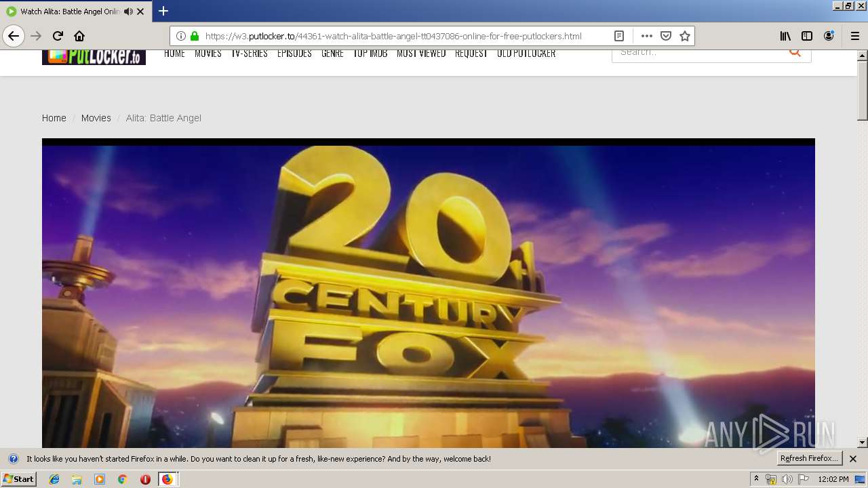Open Firefox account icon
Viewport: 868px width, 488px height.
[x=829, y=36]
